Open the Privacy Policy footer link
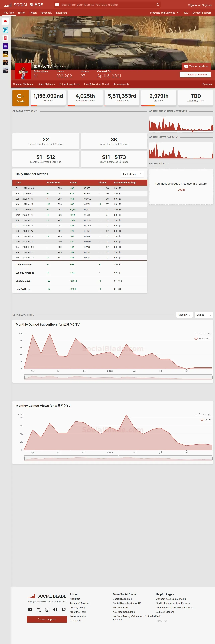The width and height of the screenshot is (215, 644). [x=78, y=608]
